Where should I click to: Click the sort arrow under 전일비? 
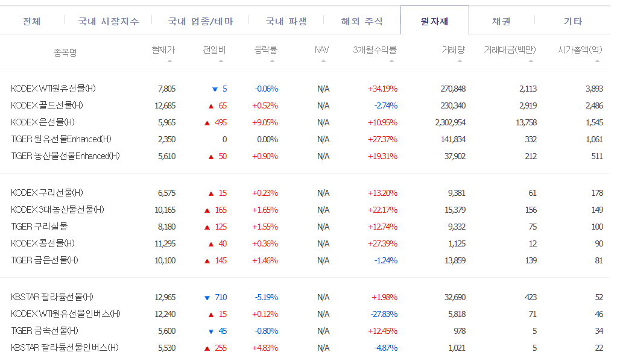[x=221, y=61]
